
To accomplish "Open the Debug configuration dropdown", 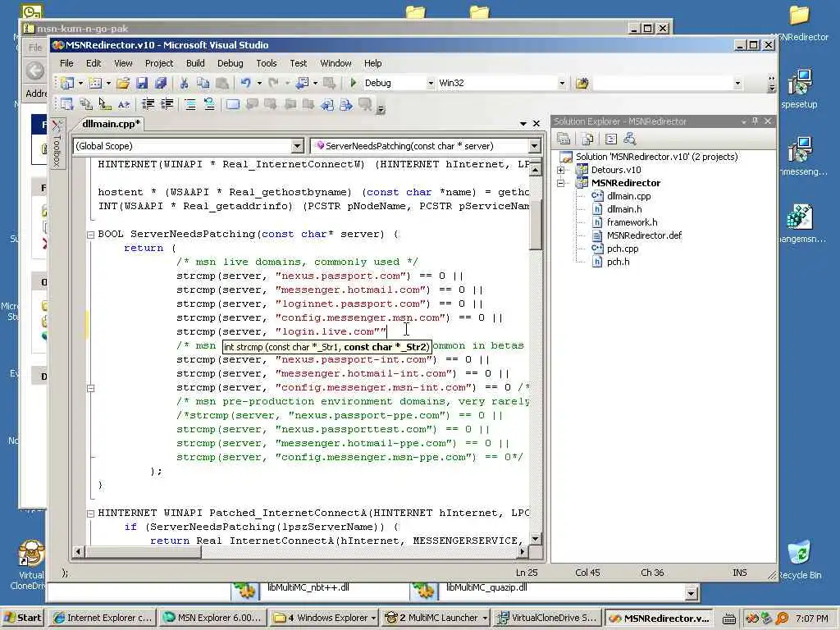I will [x=430, y=83].
